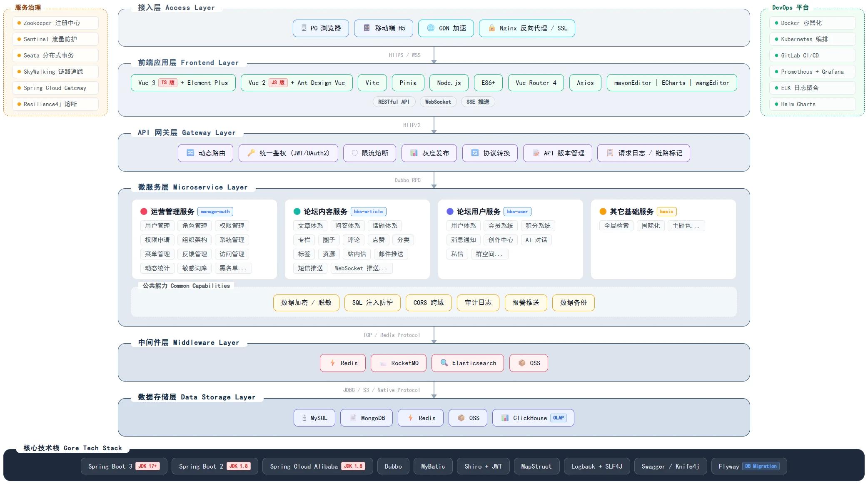The width and height of the screenshot is (868, 484).
Task: Click Zookeeper 注册中心 item
Action: pos(55,23)
